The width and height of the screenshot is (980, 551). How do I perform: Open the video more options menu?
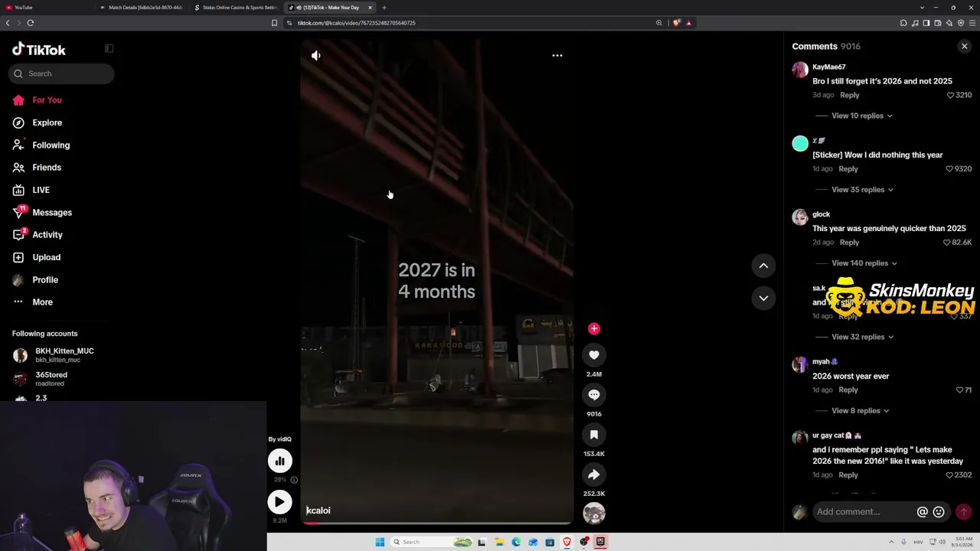[557, 55]
